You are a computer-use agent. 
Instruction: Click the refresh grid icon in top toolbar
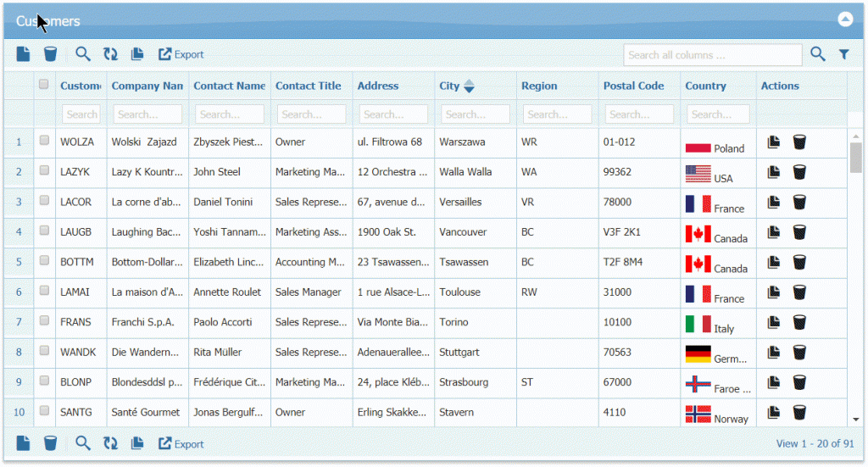pos(110,54)
